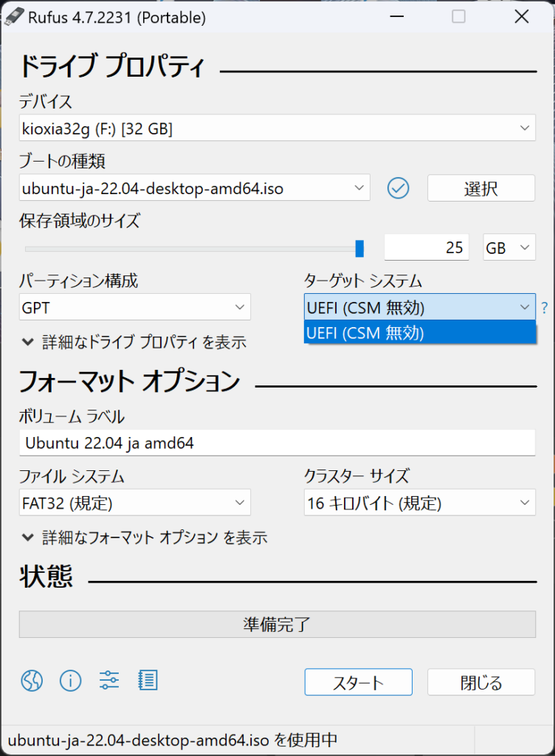
Task: Click the target system help question mark
Action: pyautogui.click(x=545, y=307)
